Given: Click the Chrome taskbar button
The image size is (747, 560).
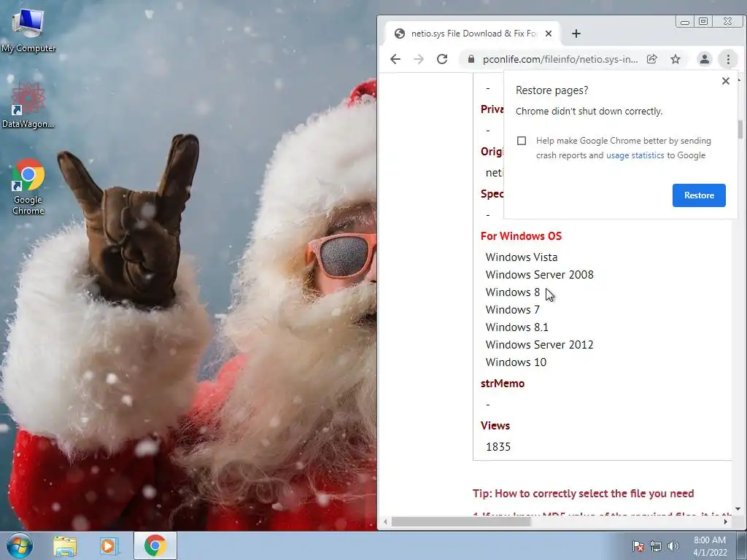Looking at the screenshot, I should 155,545.
